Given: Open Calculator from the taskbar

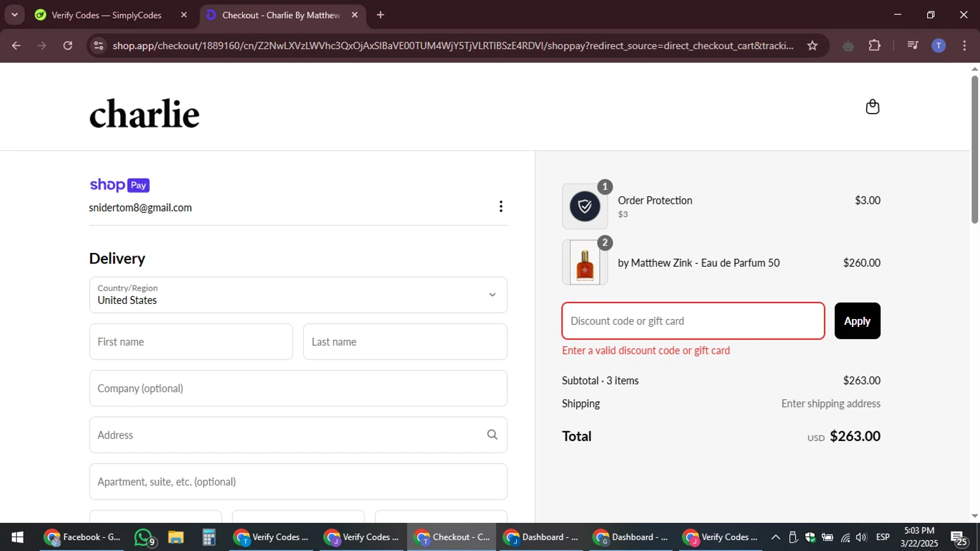Looking at the screenshot, I should pyautogui.click(x=208, y=537).
